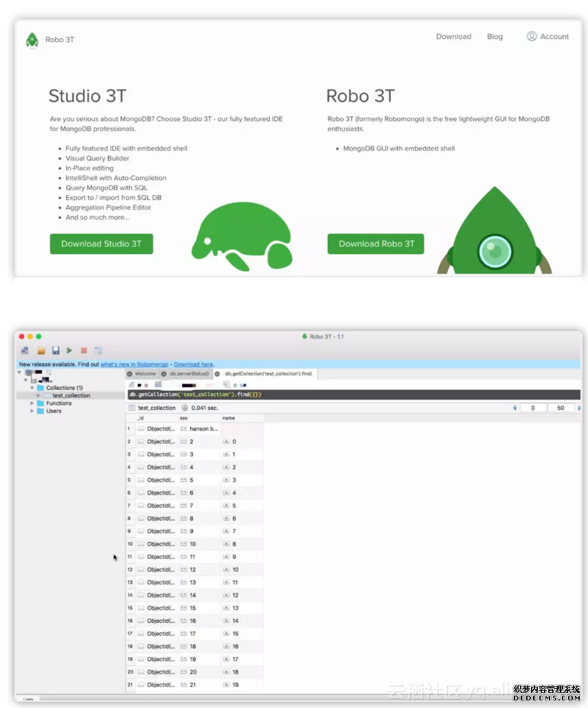
Task: Click the Open folder toolbar icon
Action: tap(41, 350)
